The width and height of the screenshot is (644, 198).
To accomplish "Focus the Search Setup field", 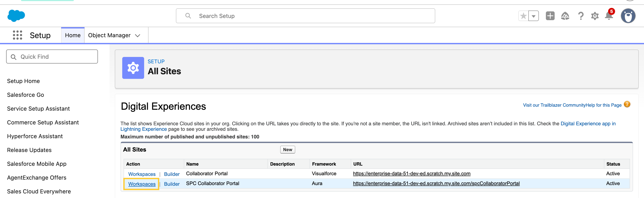I will point(306,16).
